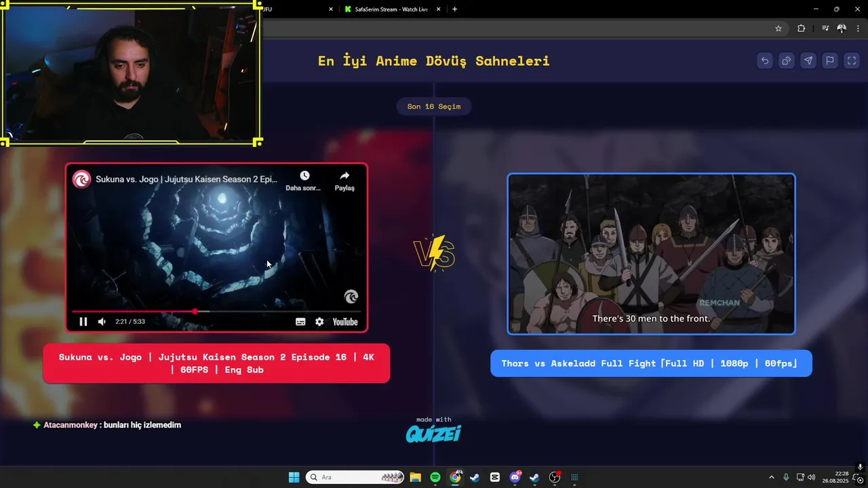
Task: Open the clock showing 22:28
Action: [x=835, y=477]
